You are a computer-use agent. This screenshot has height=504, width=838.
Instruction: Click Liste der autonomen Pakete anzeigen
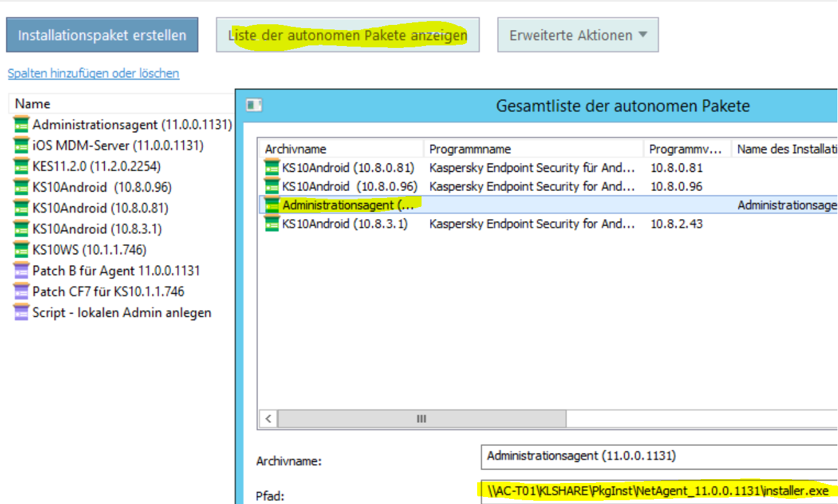point(347,35)
